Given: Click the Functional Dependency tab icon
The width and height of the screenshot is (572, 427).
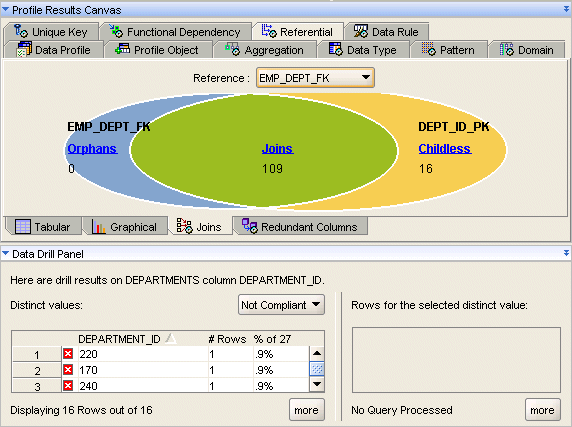Looking at the screenshot, I should click(x=116, y=31).
